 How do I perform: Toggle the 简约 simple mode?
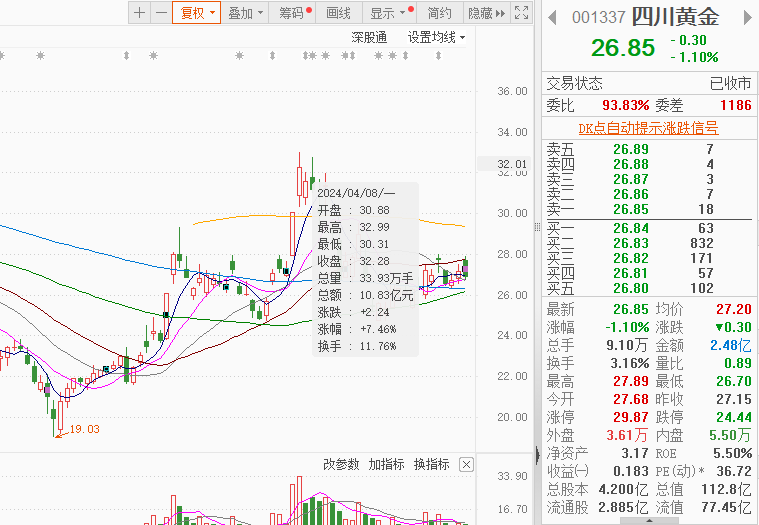(439, 13)
